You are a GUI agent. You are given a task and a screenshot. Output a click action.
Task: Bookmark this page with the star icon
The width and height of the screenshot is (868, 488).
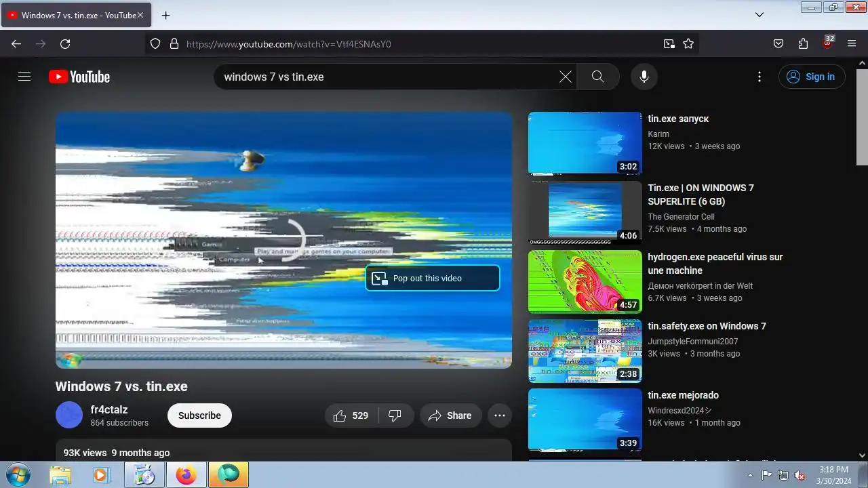[x=688, y=44]
